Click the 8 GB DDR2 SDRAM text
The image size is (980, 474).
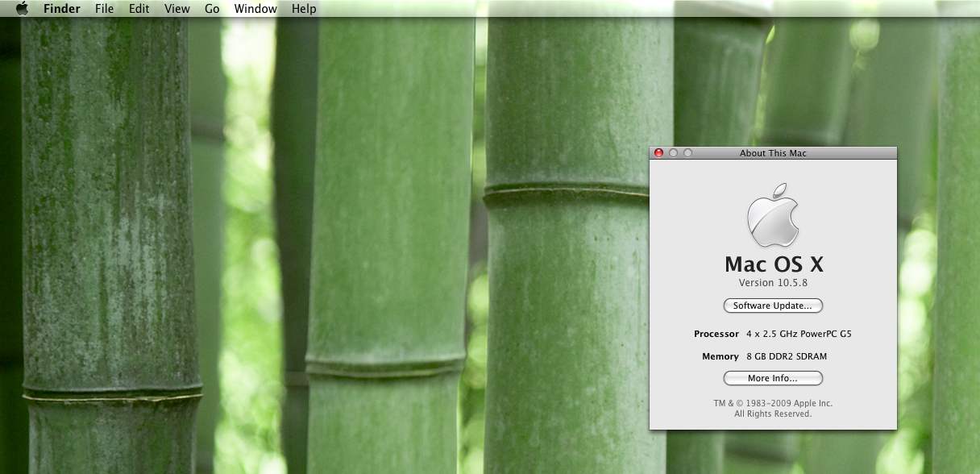[787, 356]
